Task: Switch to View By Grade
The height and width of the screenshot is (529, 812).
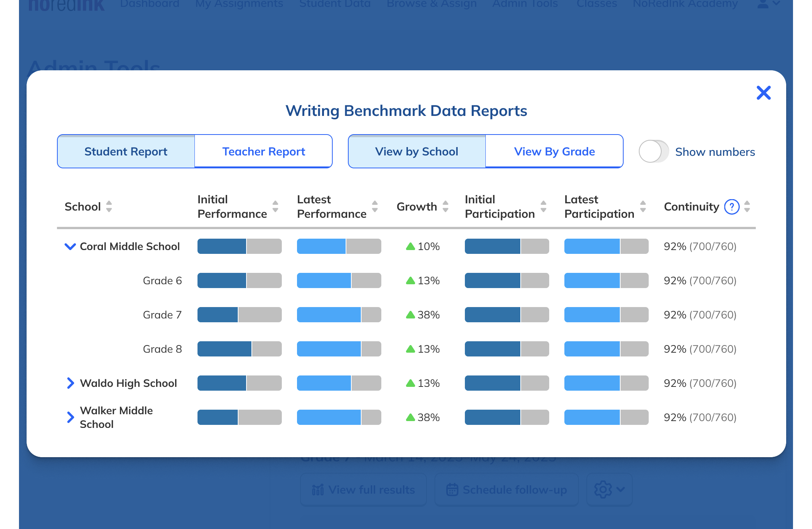Action: 554,152
